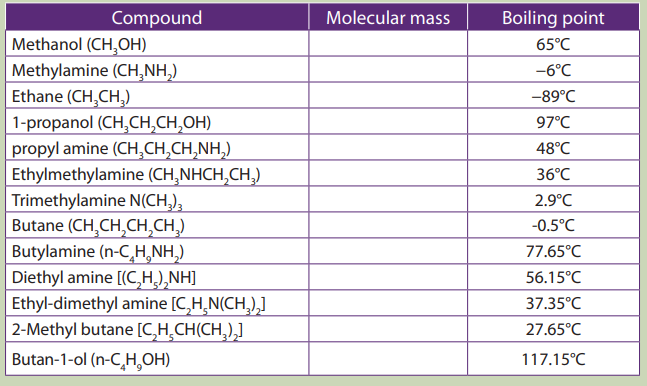Click the molecular mass cell for Butan-1-ol
The height and width of the screenshot is (386, 647).
pos(388,359)
